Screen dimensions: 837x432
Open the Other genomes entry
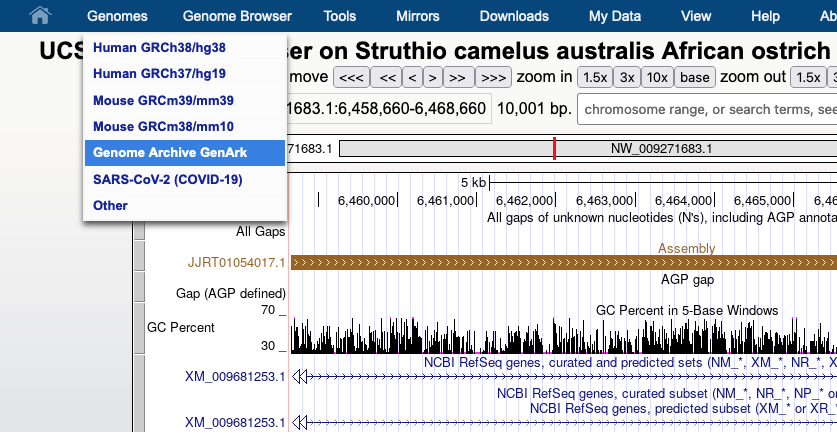coord(185,206)
